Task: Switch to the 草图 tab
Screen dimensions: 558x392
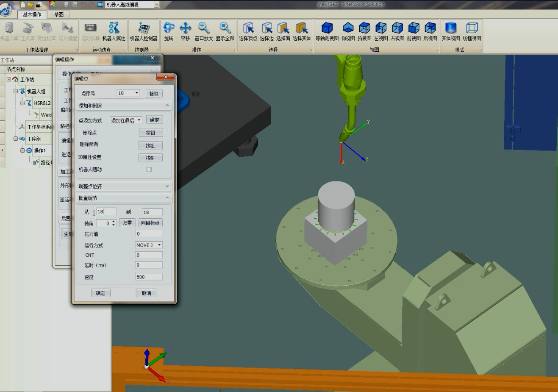Action: [58, 14]
